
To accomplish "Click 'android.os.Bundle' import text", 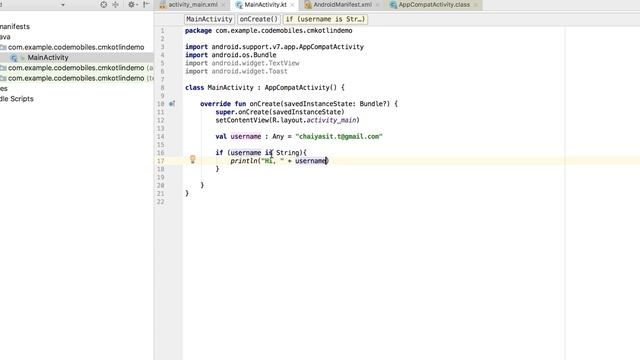I will (244, 55).
